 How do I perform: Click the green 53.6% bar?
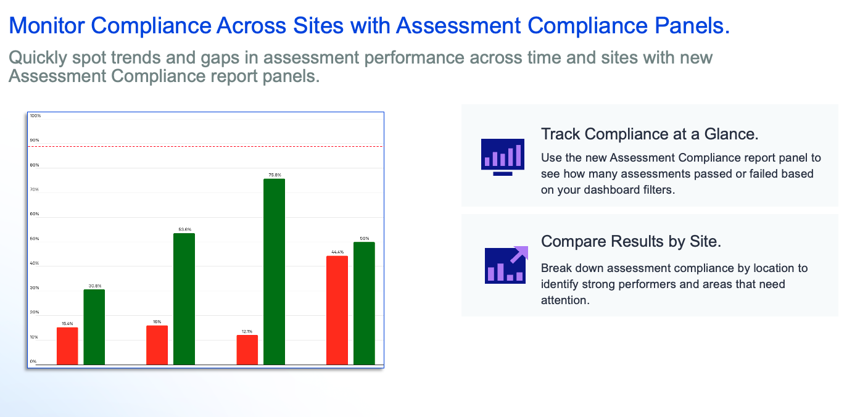[x=184, y=299]
